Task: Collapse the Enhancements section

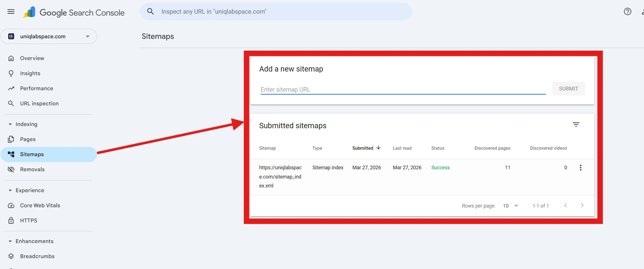Action: click(10, 241)
